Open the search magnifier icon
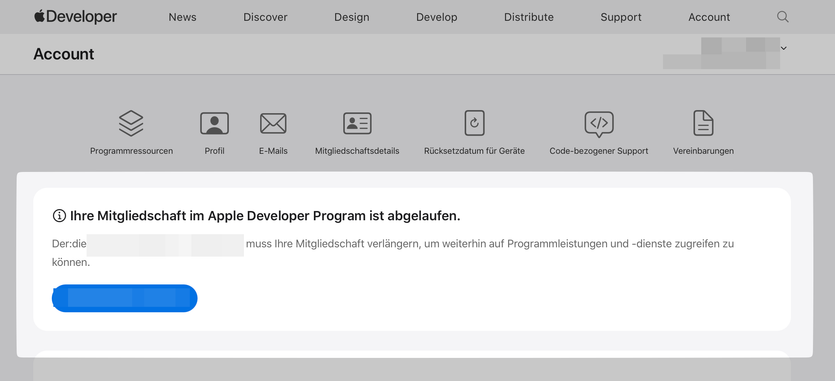This screenshot has width=835, height=381. click(782, 17)
